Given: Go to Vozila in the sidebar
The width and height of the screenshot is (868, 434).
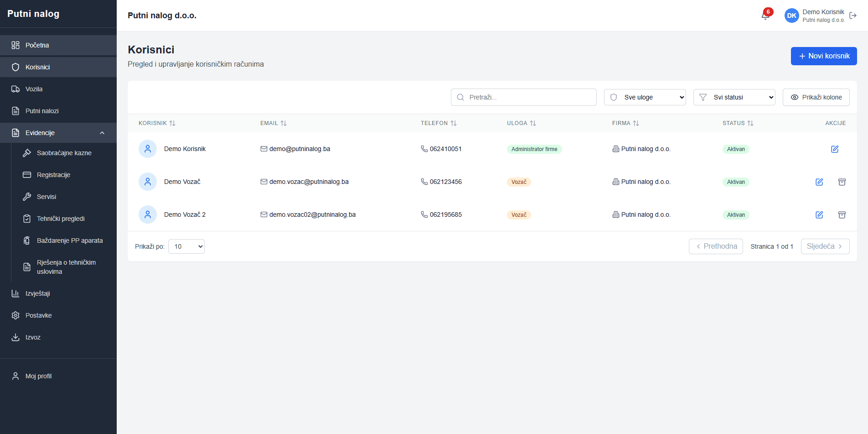Looking at the screenshot, I should pyautogui.click(x=34, y=89).
